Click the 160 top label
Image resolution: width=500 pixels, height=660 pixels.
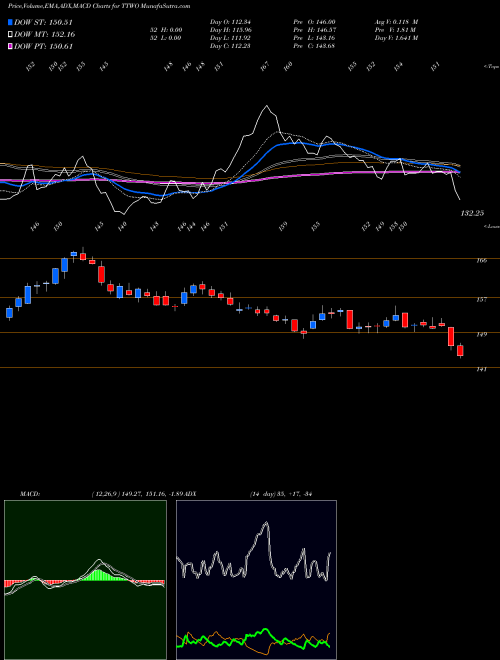click(x=288, y=66)
